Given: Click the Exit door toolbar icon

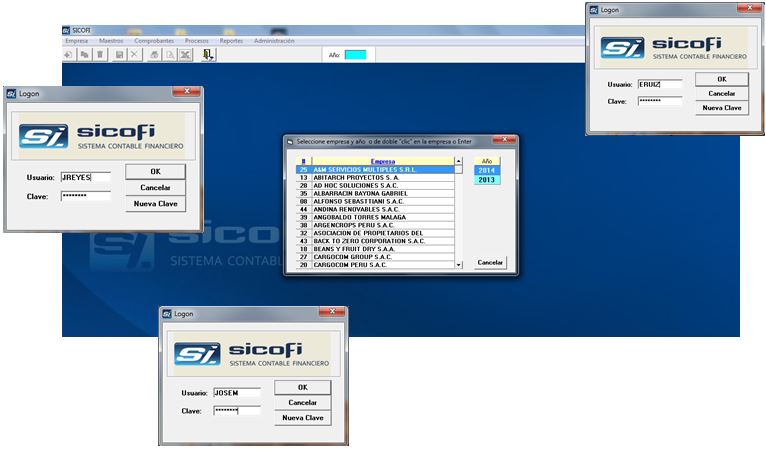Looking at the screenshot, I should [x=209, y=55].
